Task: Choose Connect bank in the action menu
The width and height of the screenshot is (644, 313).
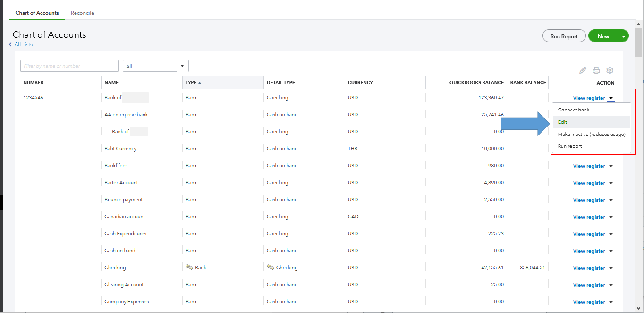Action: (x=574, y=110)
